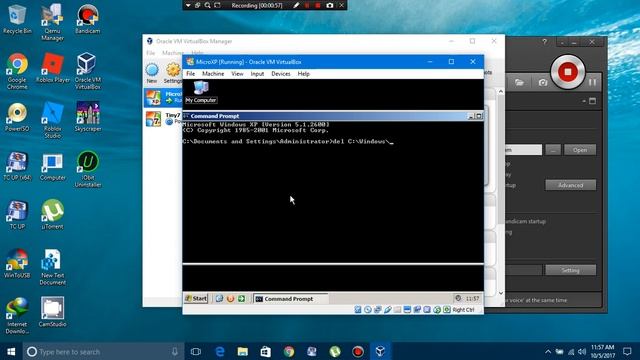
Task: Open Skyscraper desktop icon
Action: [x=88, y=117]
